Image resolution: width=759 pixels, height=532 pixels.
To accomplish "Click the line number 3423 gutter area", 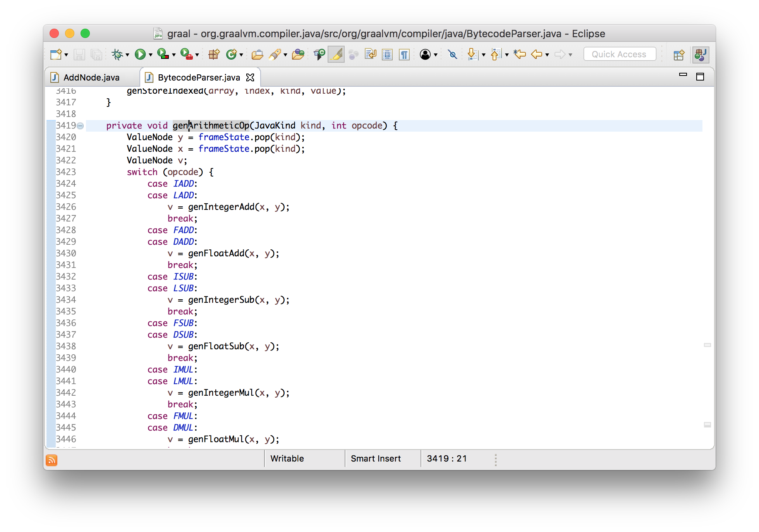I will tap(66, 172).
